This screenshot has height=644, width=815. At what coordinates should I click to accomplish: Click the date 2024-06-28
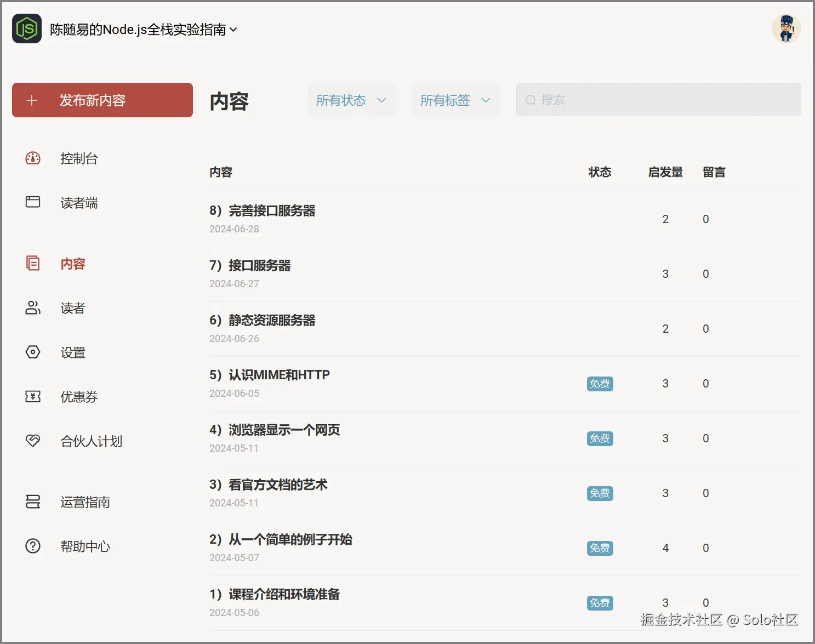[x=234, y=229]
